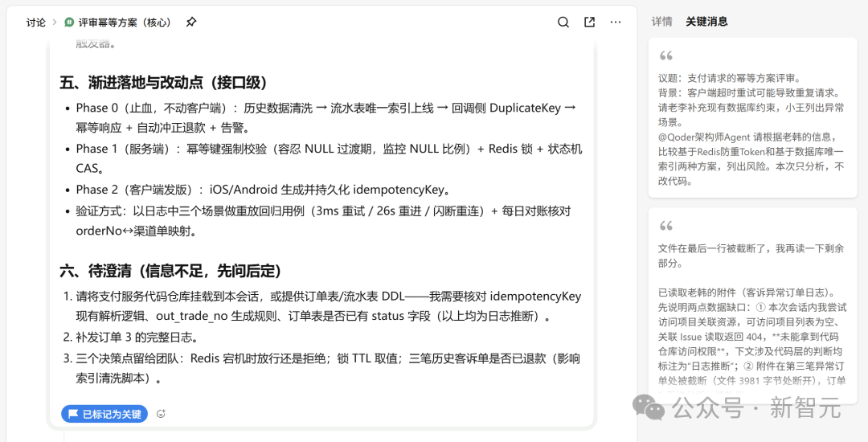Click the green topic icon before 评审幂等方案
The height and width of the screenshot is (442, 868).
click(x=69, y=23)
